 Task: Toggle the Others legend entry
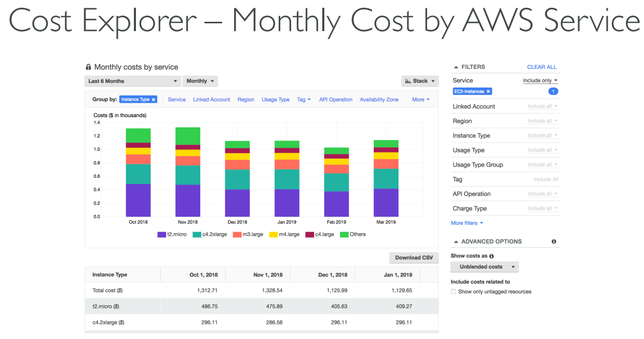pyautogui.click(x=353, y=234)
